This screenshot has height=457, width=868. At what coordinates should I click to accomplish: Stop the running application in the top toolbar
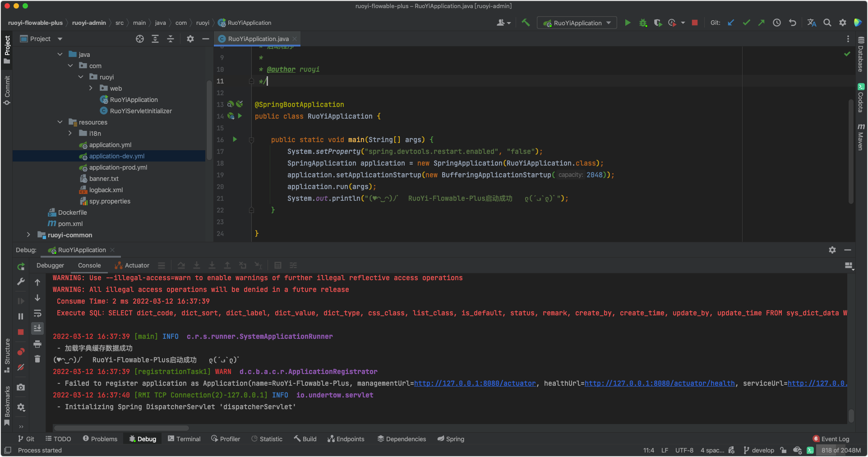point(695,23)
